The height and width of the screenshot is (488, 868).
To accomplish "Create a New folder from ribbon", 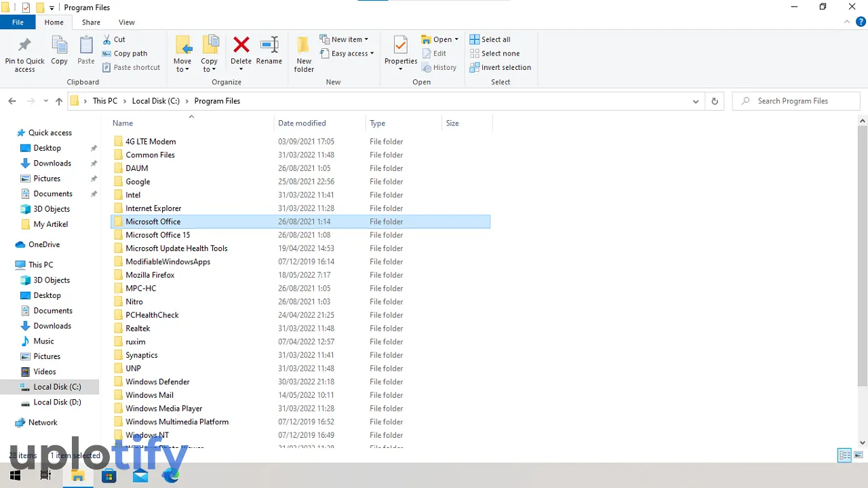I will [x=304, y=54].
